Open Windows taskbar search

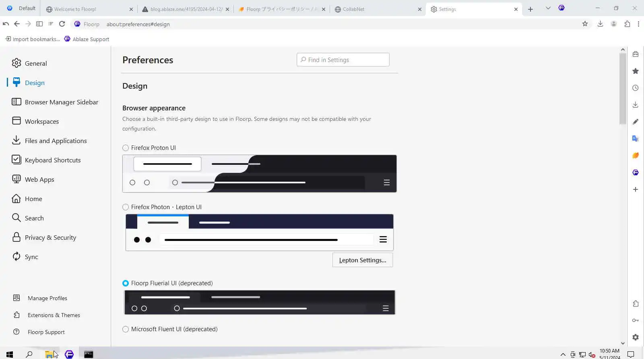(x=29, y=354)
